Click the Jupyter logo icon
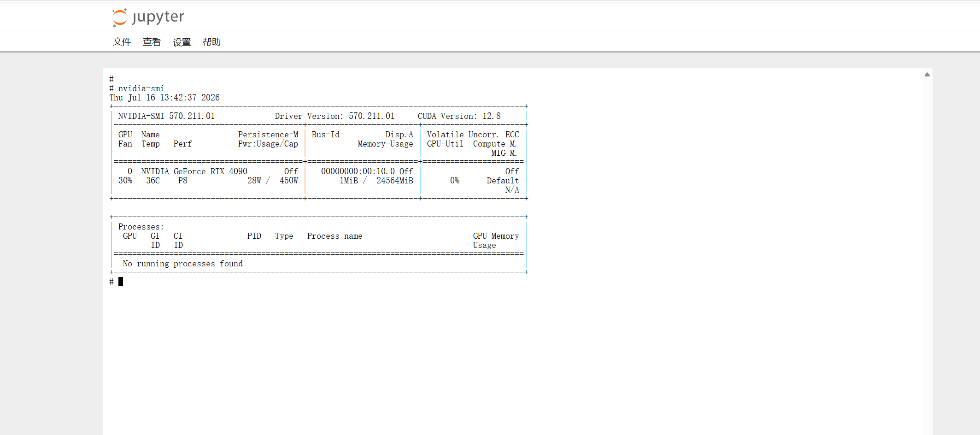The height and width of the screenshot is (435, 980). [x=120, y=18]
